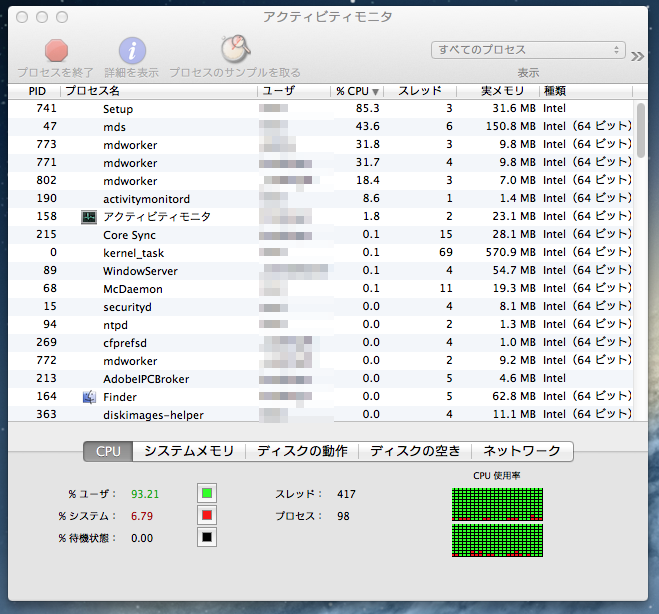Screen dimensions: 659x614
Task: Click the blue info inspect icon
Action: tap(132, 50)
